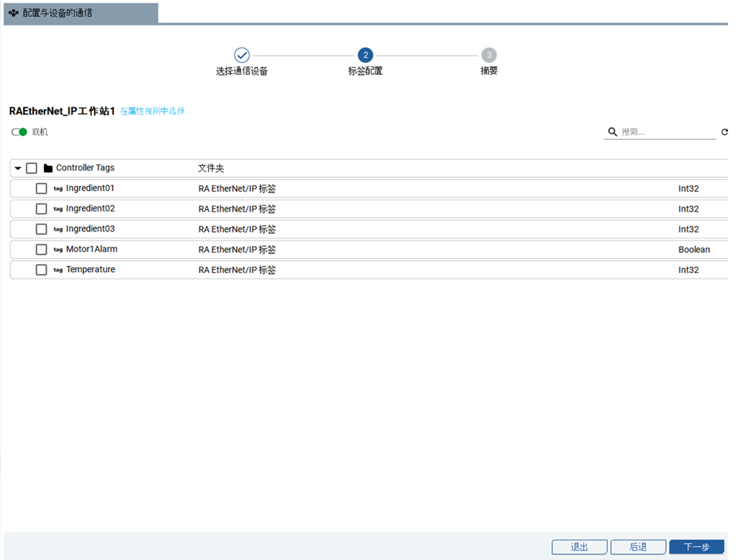Image resolution: width=751 pixels, height=560 pixels.
Task: Click the step 3 摘要 circle
Action: tap(489, 55)
